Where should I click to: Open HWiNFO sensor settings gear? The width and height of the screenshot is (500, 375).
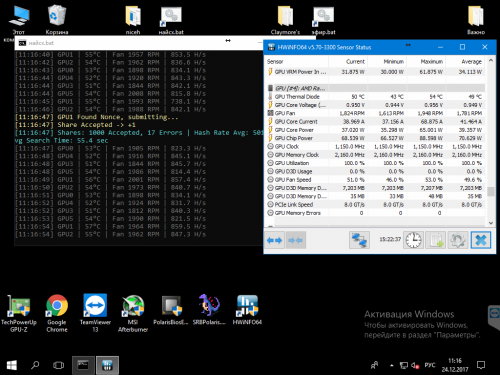[458, 240]
